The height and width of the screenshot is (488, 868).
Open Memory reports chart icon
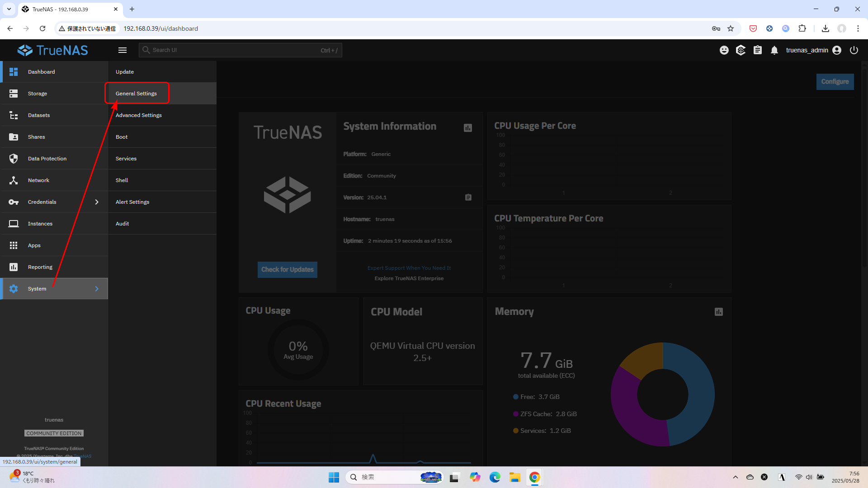(x=719, y=312)
